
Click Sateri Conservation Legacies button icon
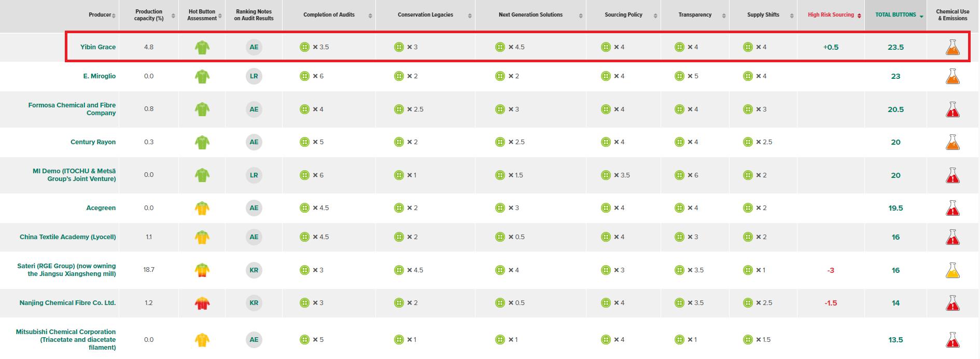399,270
